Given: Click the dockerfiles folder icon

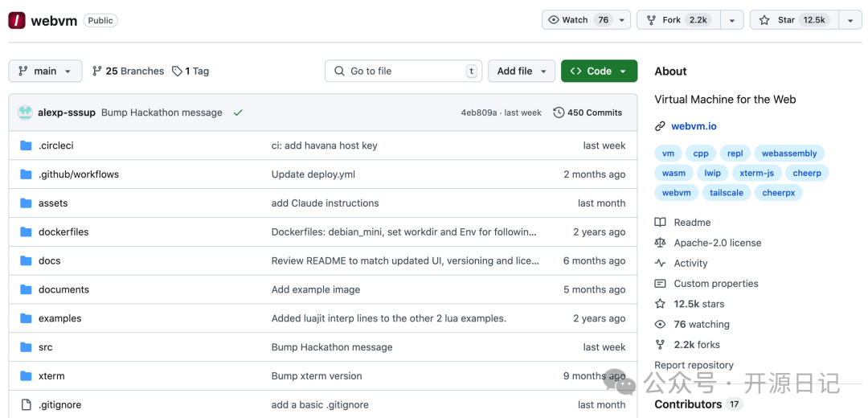Looking at the screenshot, I should pos(26,232).
